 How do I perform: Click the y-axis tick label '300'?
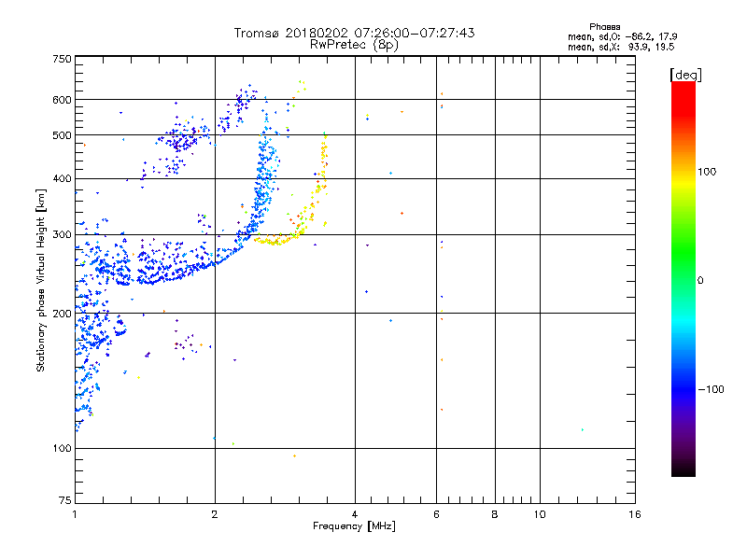coord(62,234)
